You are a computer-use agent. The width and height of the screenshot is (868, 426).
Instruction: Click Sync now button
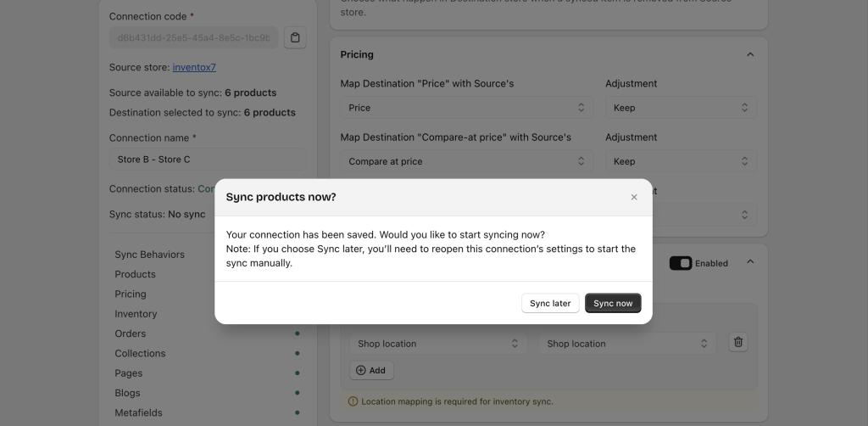tap(613, 303)
